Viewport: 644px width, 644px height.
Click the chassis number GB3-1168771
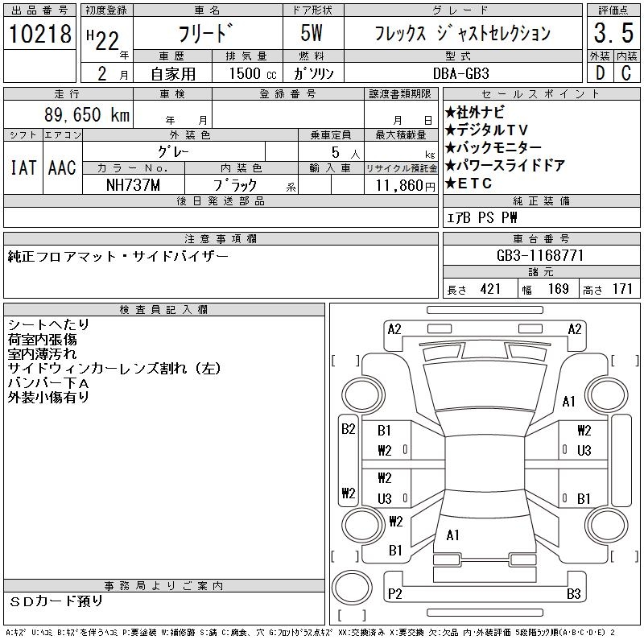pos(540,255)
